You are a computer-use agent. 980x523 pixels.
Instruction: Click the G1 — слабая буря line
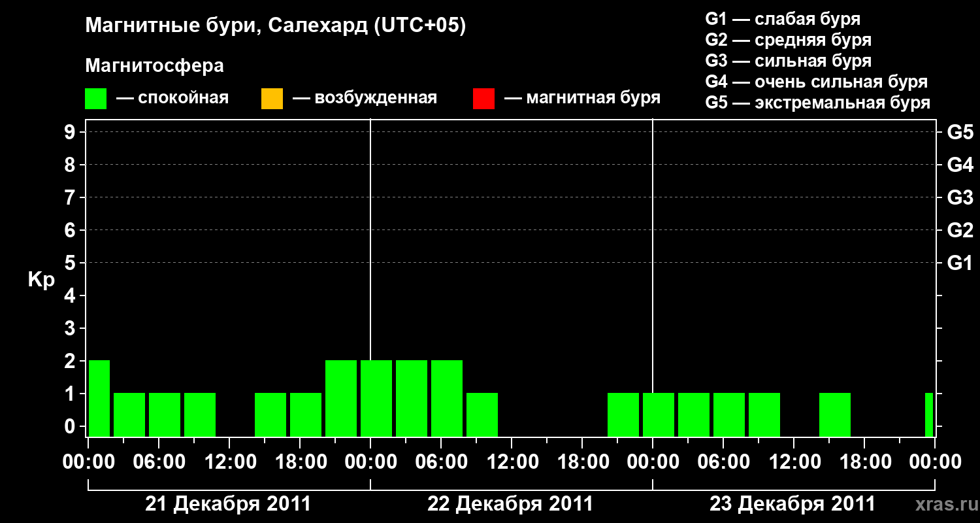783,19
